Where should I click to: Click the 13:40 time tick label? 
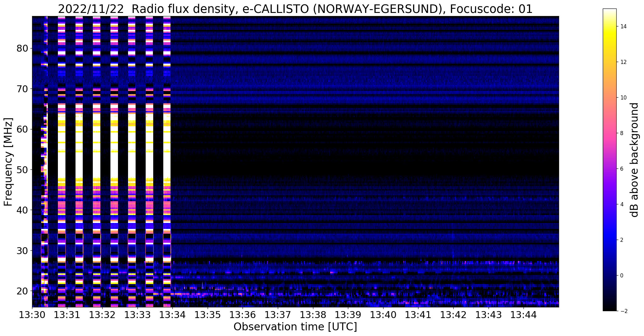tap(383, 315)
